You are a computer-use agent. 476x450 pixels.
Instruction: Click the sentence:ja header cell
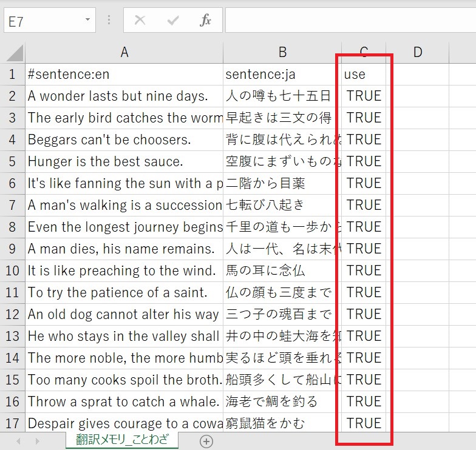282,74
